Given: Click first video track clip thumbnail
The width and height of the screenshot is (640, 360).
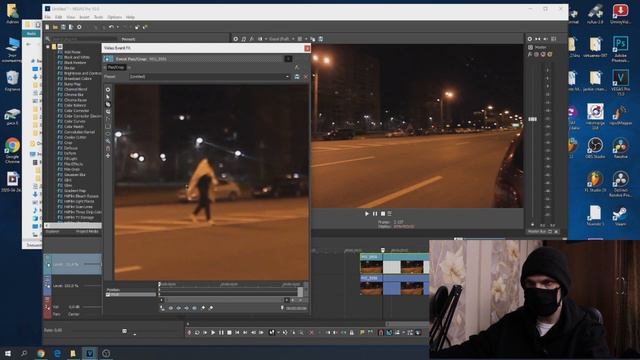Looking at the screenshot, I should pos(371,267).
